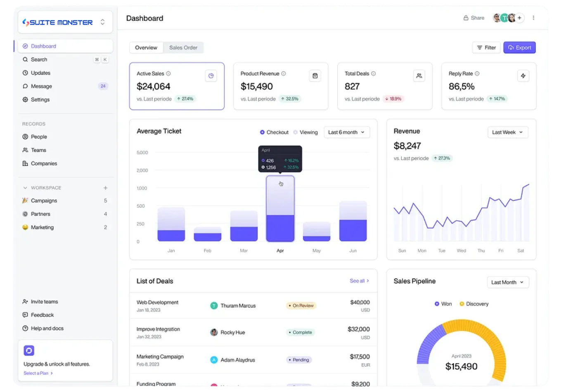The height and width of the screenshot is (392, 578).
Task: Click the pie chart icon in Active Sales card
Action: tap(211, 76)
